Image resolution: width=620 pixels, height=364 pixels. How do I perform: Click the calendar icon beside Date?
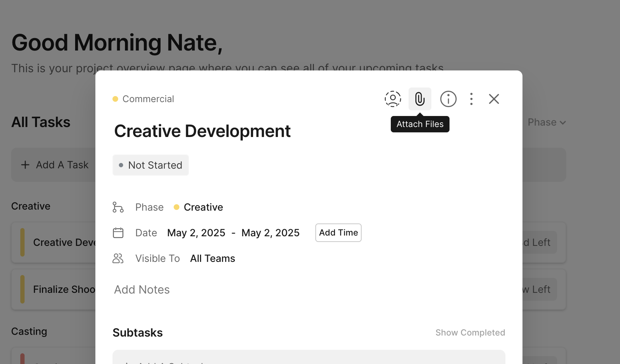(x=118, y=233)
